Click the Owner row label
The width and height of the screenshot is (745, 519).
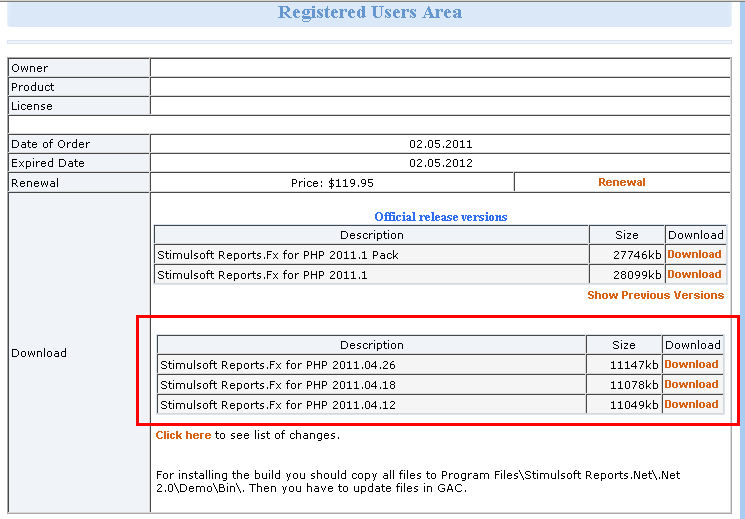tap(29, 68)
